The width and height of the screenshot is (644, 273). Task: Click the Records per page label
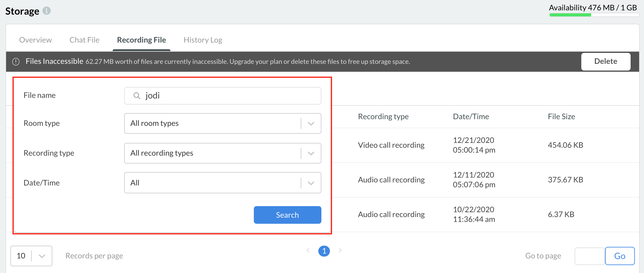tap(94, 256)
